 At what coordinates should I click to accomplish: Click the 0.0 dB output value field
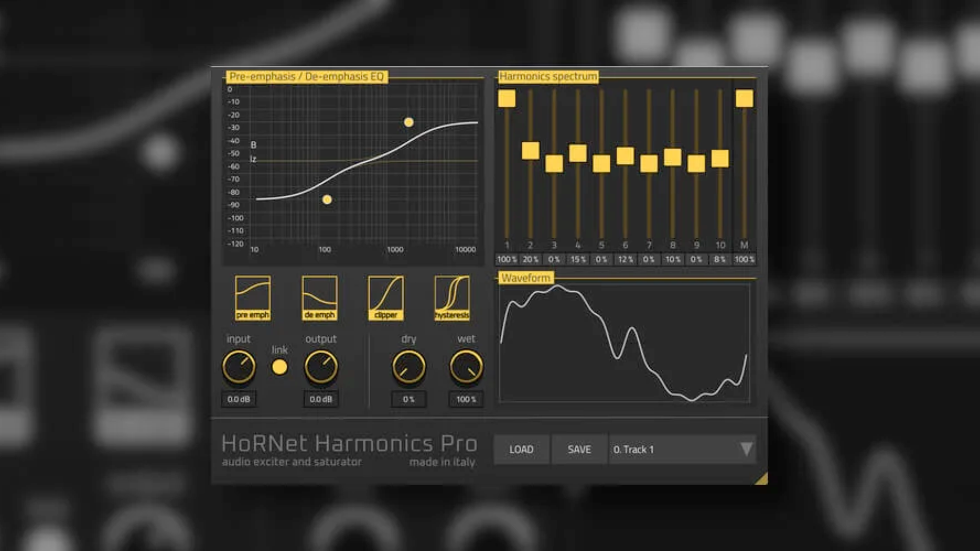click(x=321, y=400)
